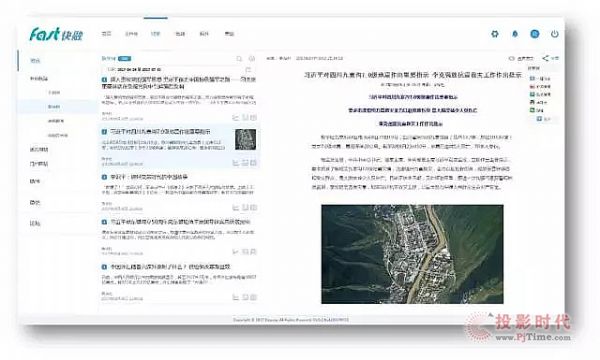This screenshot has height=360, width=600.
Task: Open the notification bell in the header
Action: coord(515,34)
